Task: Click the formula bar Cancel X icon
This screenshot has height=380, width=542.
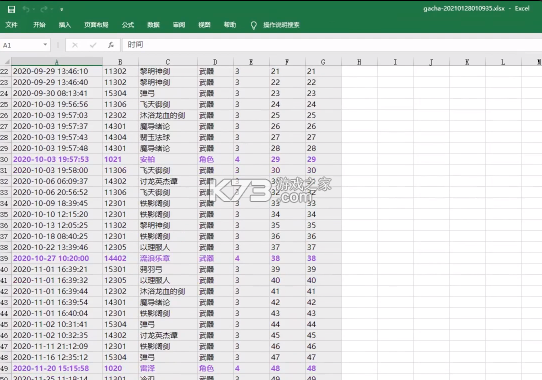Action: pyautogui.click(x=75, y=45)
